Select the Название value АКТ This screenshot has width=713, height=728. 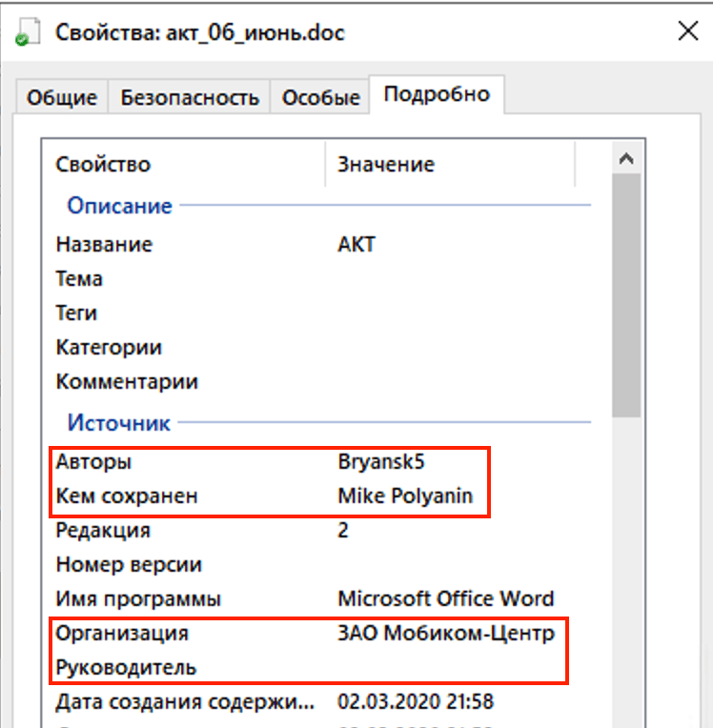pos(356,245)
